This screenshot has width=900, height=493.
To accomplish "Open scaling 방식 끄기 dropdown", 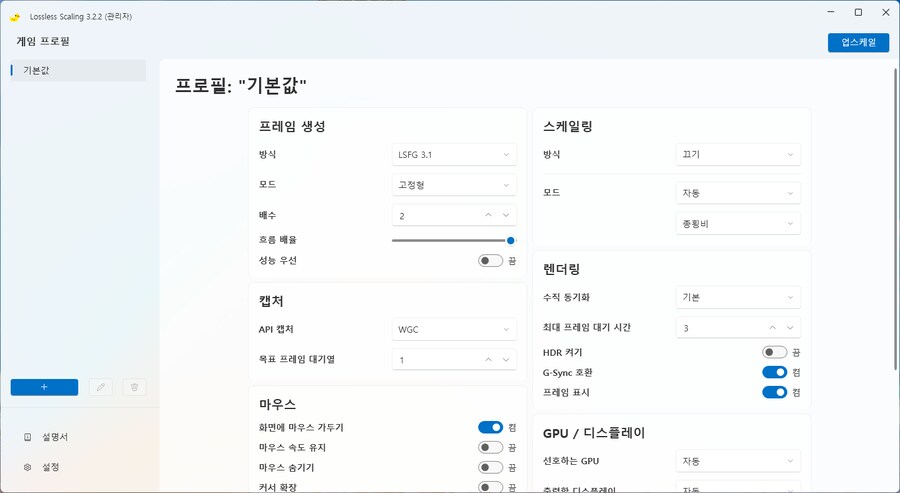I will pyautogui.click(x=738, y=154).
